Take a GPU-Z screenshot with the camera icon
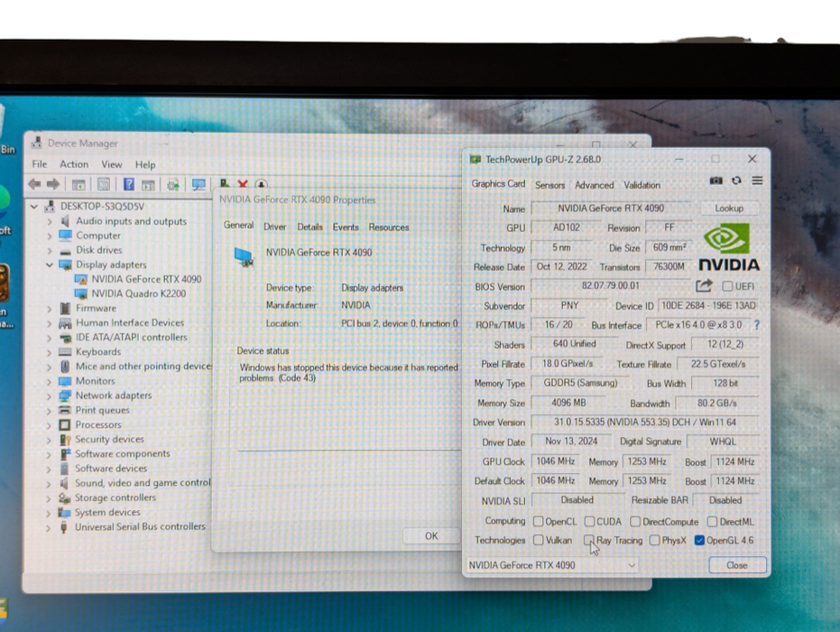This screenshot has width=840, height=632. pos(715,180)
